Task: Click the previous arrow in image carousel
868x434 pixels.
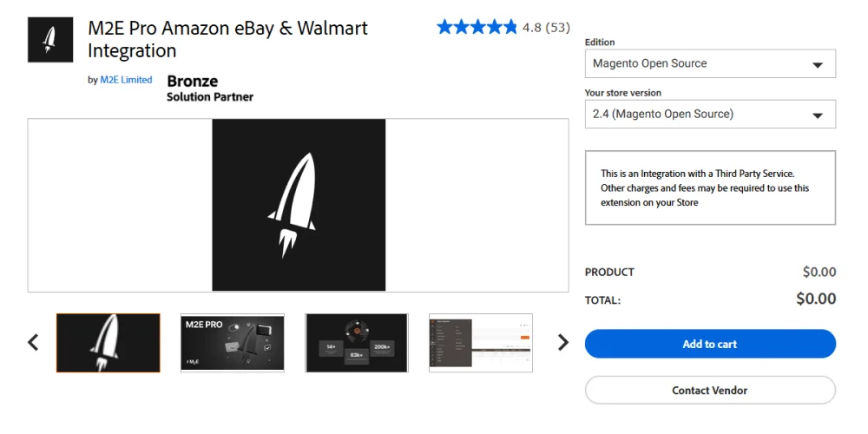Action: click(x=33, y=342)
